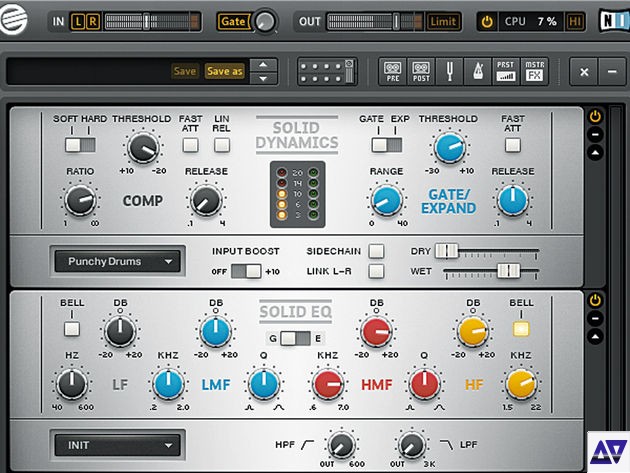This screenshot has height=473, width=630.
Task: Click the gate RANGE blue knob
Action: (x=387, y=200)
